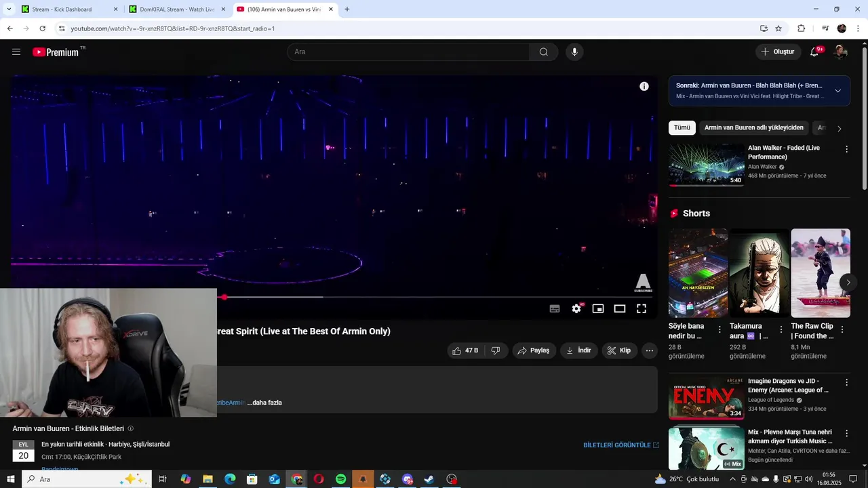This screenshot has width=868, height=488.
Task: Open Steam from the taskbar
Action: 429,479
